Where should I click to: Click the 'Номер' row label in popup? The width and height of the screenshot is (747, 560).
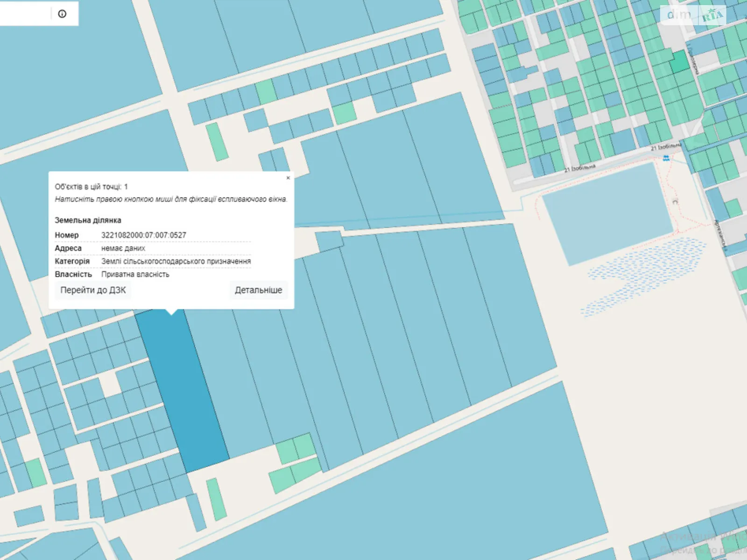[x=67, y=235]
